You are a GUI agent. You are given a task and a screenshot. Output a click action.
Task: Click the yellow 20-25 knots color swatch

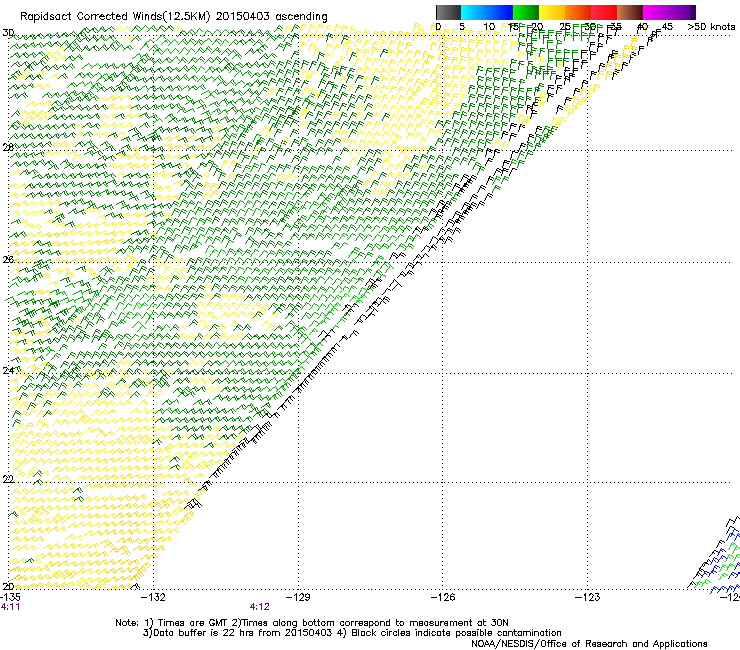pyautogui.click(x=552, y=12)
